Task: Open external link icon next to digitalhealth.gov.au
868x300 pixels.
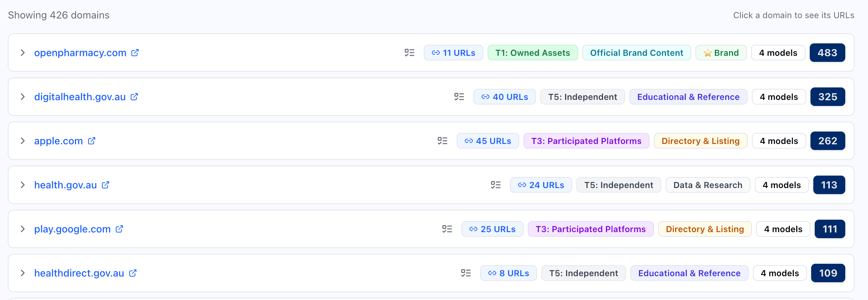Action: pyautogui.click(x=134, y=97)
